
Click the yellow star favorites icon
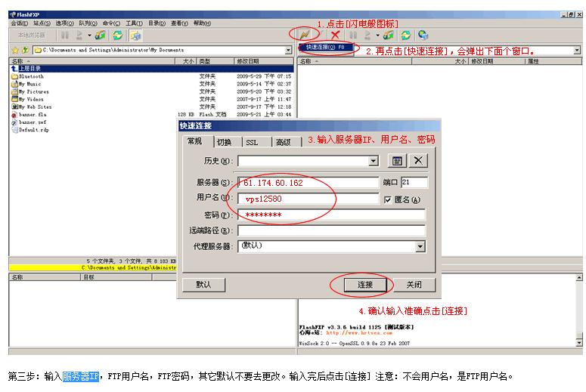(x=15, y=50)
